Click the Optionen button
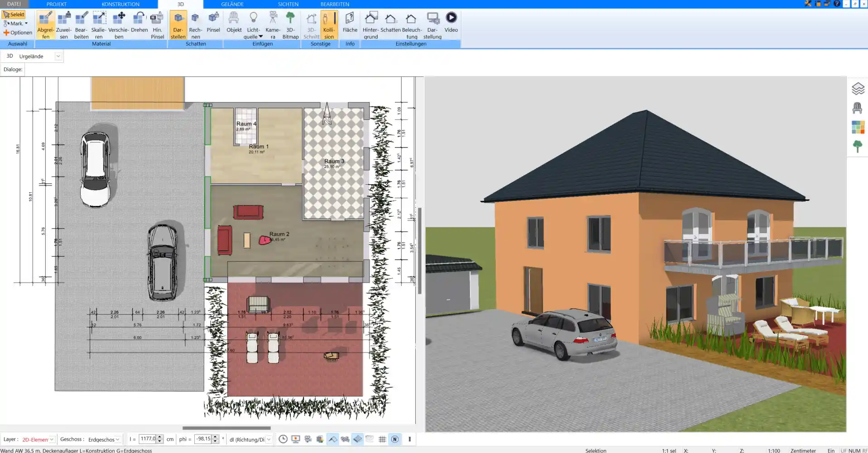The width and height of the screenshot is (868, 453). pos(18,33)
